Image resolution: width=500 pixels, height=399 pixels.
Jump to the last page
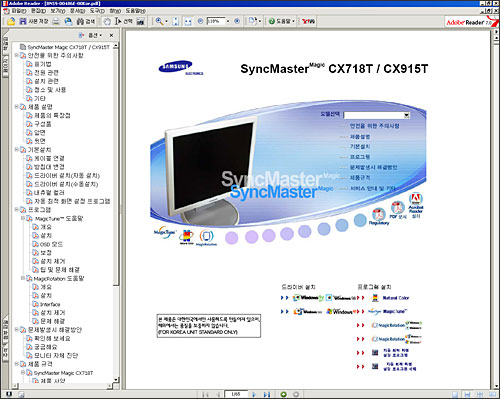pyautogui.click(x=267, y=394)
